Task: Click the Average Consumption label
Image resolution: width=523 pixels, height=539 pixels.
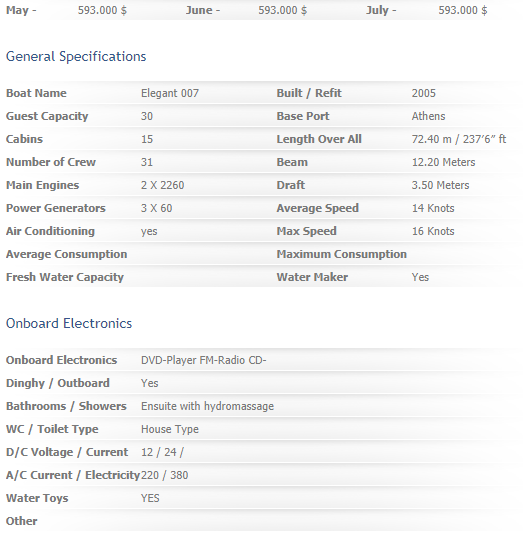Action: 66,254
